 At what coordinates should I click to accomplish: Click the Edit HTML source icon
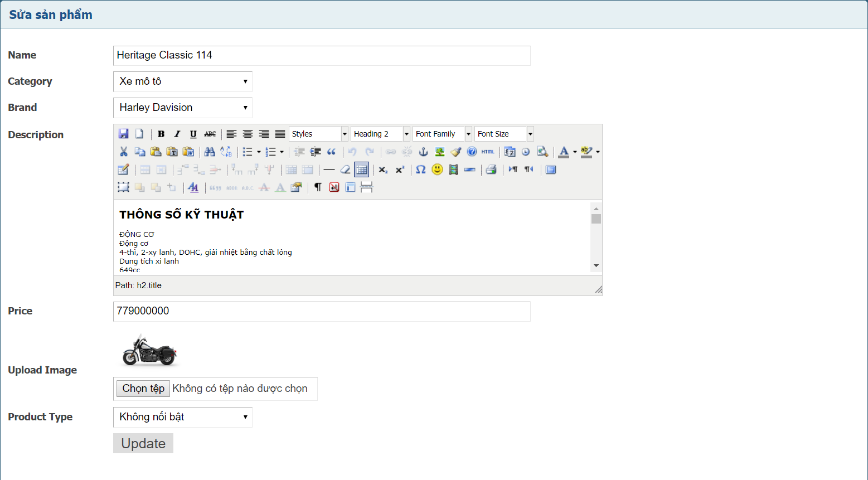[488, 152]
